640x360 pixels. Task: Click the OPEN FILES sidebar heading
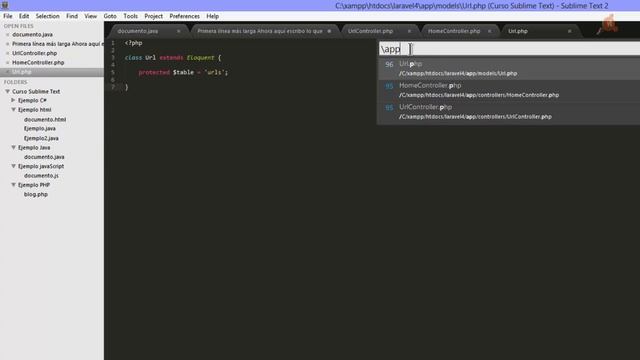tap(19, 26)
